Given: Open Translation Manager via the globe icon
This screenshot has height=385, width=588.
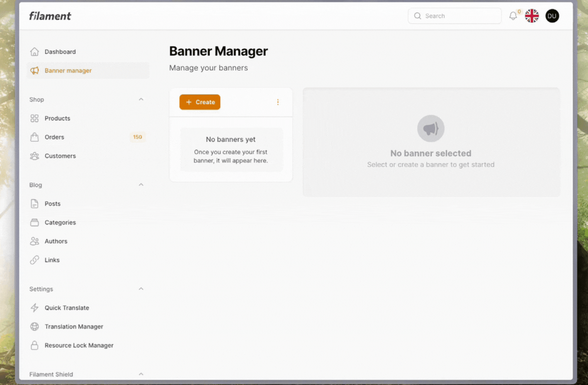Looking at the screenshot, I should click(x=34, y=327).
